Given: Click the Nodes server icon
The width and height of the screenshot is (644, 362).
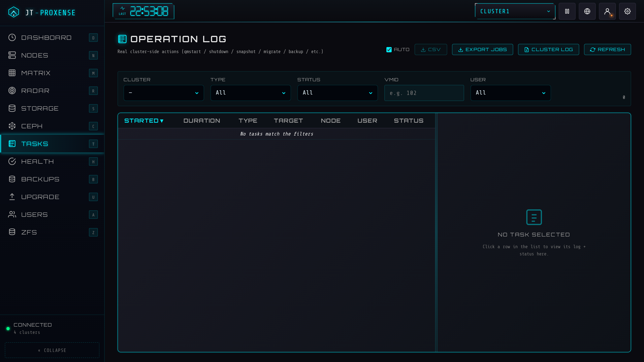Looking at the screenshot, I should (12, 55).
